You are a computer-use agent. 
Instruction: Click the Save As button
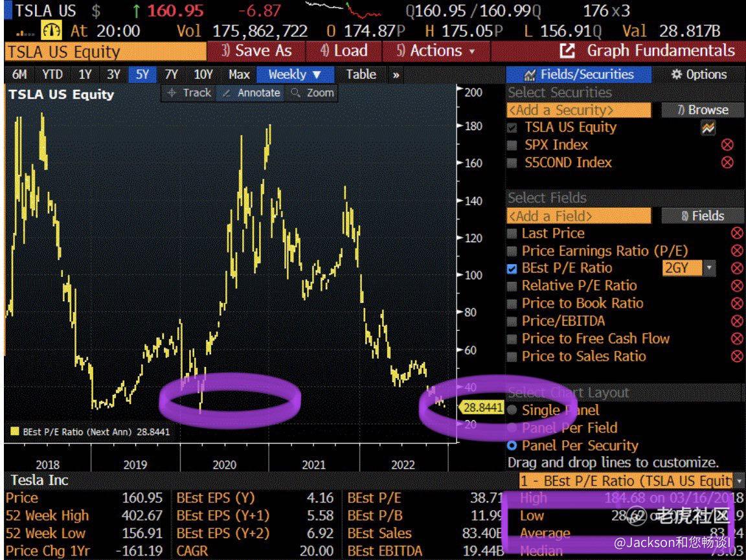tap(256, 50)
